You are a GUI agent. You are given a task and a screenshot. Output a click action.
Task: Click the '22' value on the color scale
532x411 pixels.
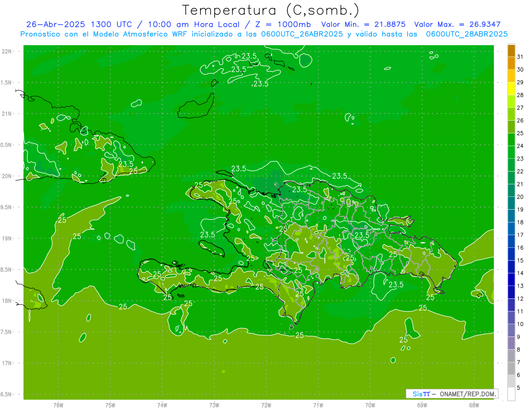520,171
